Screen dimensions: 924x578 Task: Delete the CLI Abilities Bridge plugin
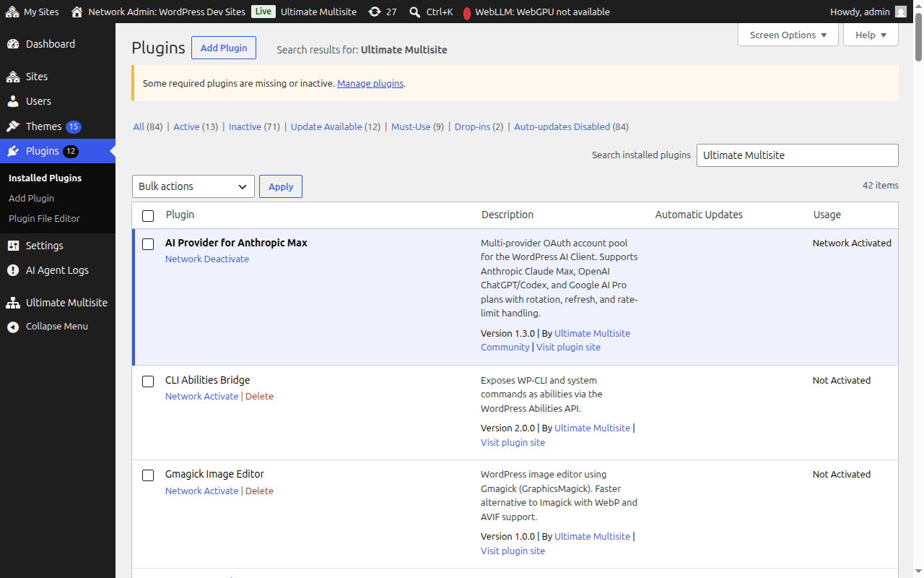(x=259, y=396)
